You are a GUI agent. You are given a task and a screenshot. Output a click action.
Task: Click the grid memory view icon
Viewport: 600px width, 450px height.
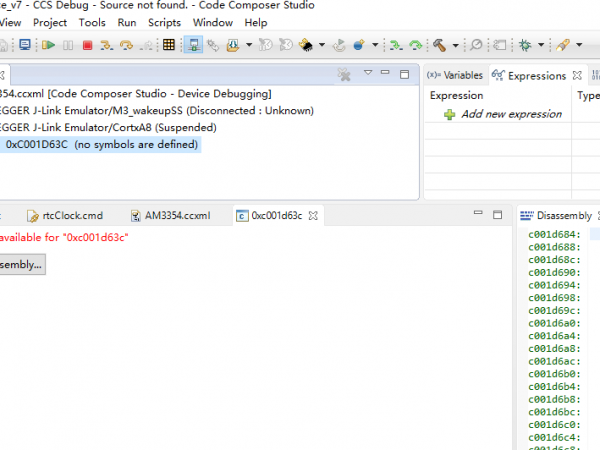(x=169, y=45)
